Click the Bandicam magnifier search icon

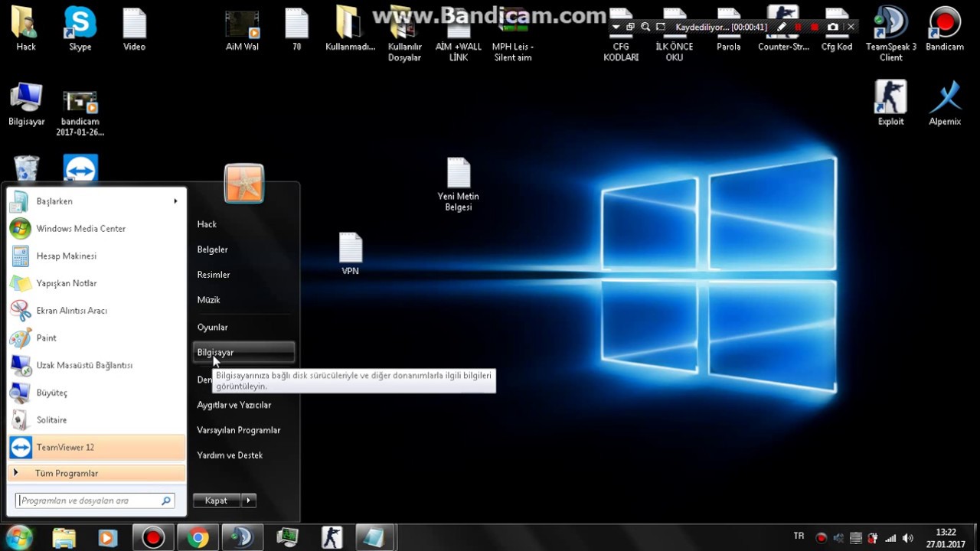pyautogui.click(x=645, y=27)
